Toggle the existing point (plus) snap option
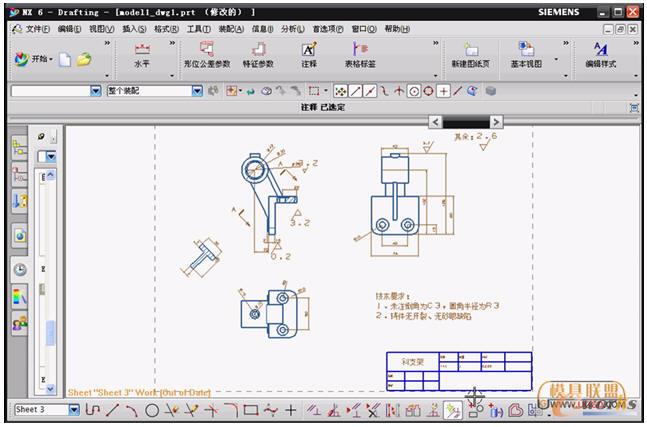This screenshot has height=427, width=647. click(x=443, y=91)
